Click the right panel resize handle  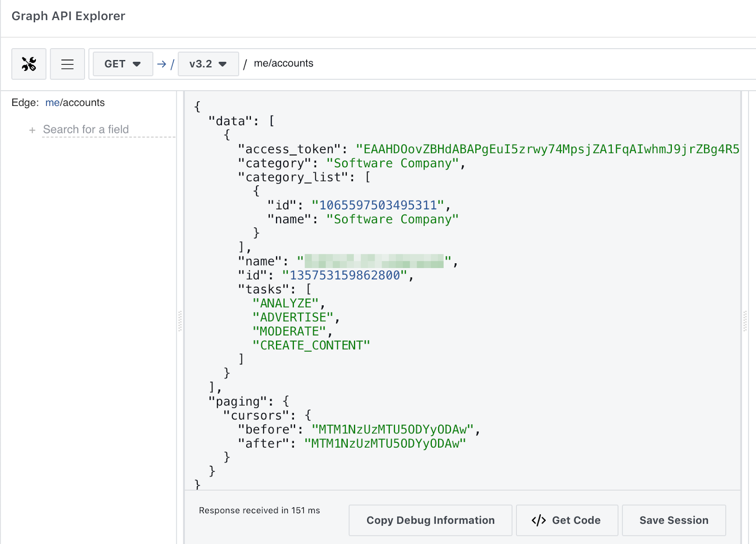745,321
